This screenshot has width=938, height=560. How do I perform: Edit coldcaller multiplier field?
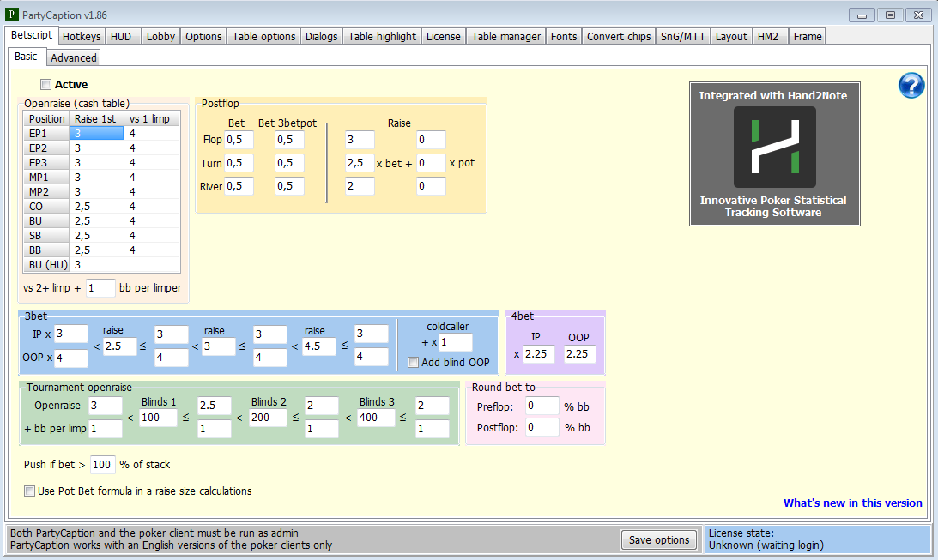tap(456, 342)
